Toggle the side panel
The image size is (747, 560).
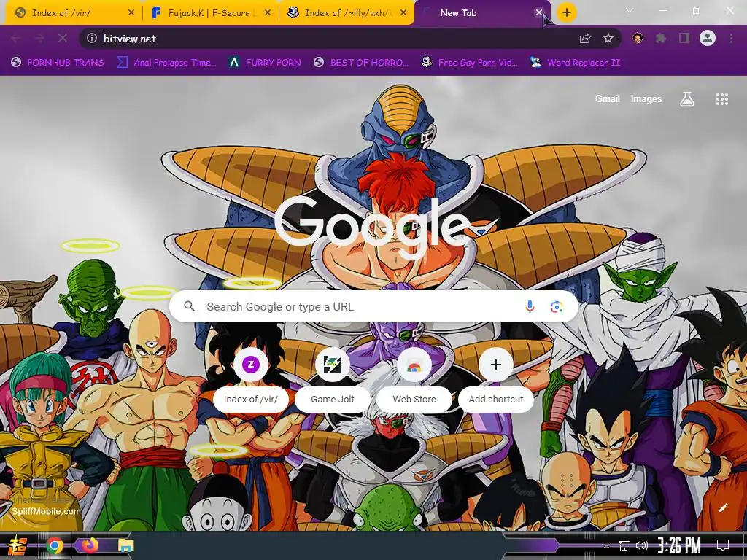point(684,39)
